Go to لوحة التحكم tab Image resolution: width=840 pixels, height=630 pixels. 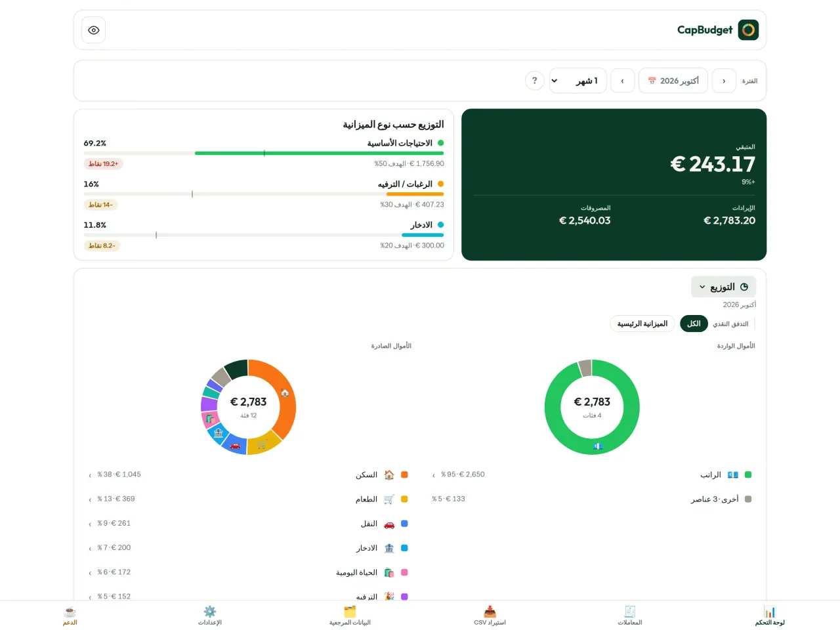(x=770, y=616)
